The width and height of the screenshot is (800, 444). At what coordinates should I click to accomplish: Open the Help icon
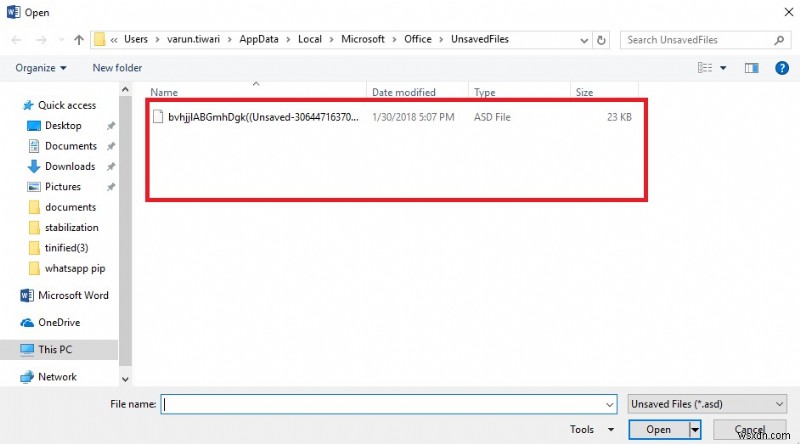point(782,68)
